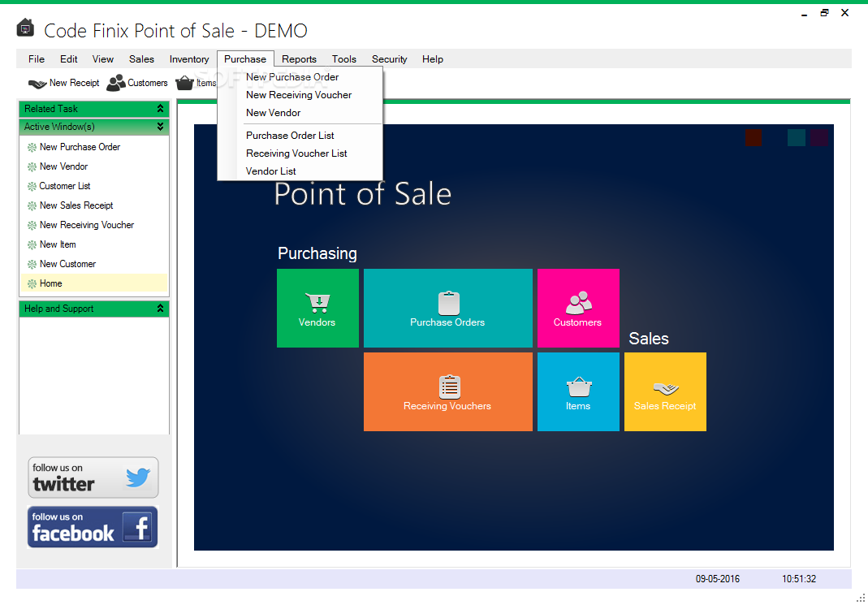Image resolution: width=868 pixels, height=605 pixels.
Task: Click the Twitter bird follow badge
Action: pyautogui.click(x=93, y=478)
